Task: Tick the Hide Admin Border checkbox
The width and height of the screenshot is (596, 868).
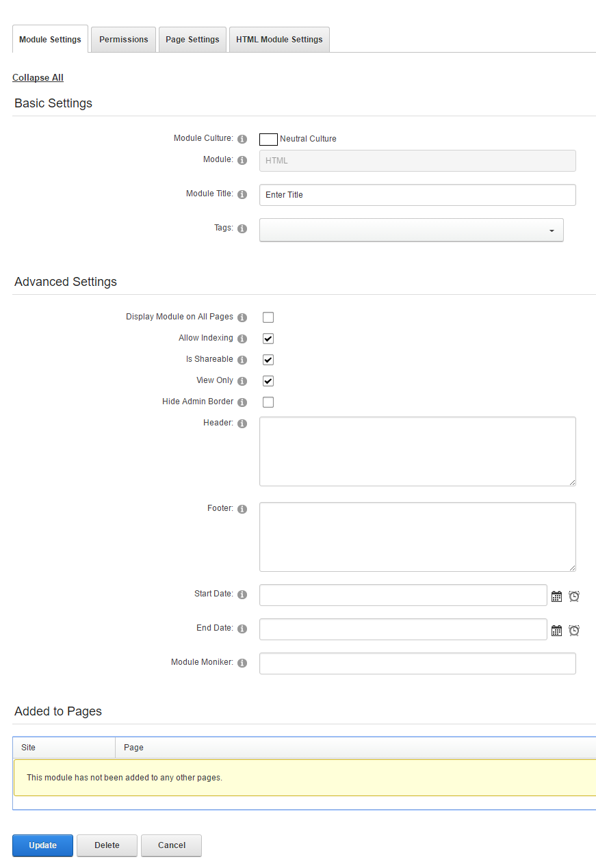Action: click(x=268, y=402)
